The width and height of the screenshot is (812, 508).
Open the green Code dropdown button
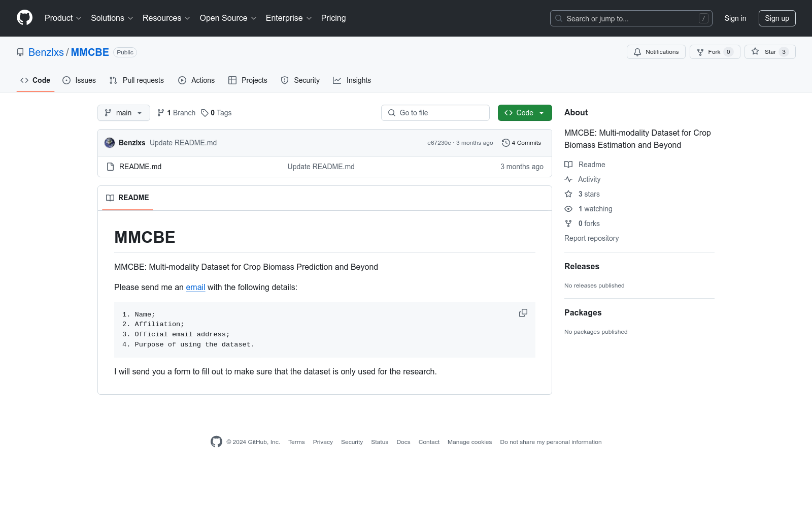pyautogui.click(x=525, y=113)
